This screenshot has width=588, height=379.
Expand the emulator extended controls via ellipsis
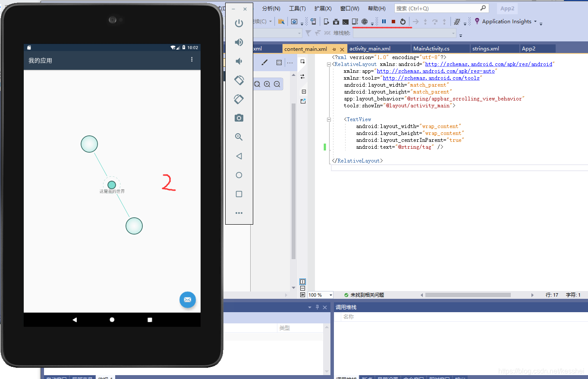pyautogui.click(x=239, y=213)
